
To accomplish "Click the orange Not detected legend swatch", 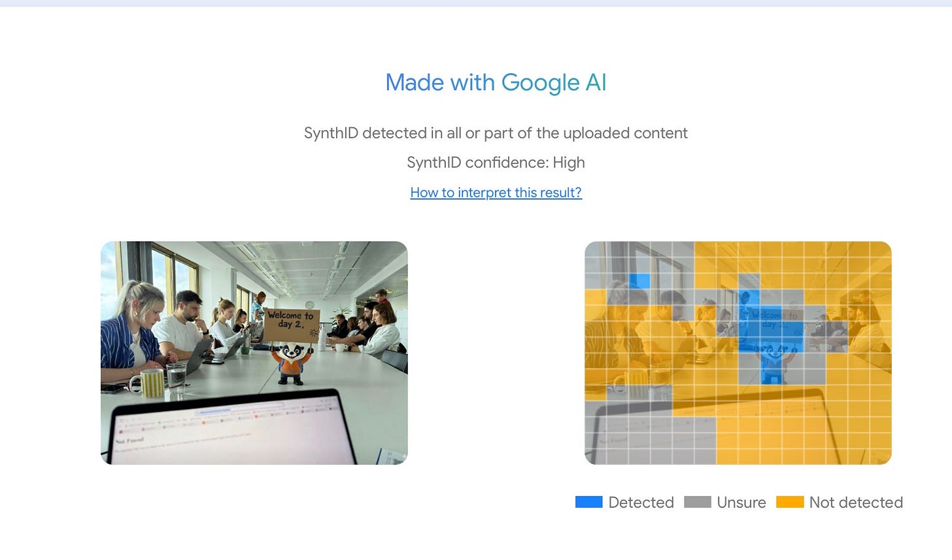I will (790, 502).
